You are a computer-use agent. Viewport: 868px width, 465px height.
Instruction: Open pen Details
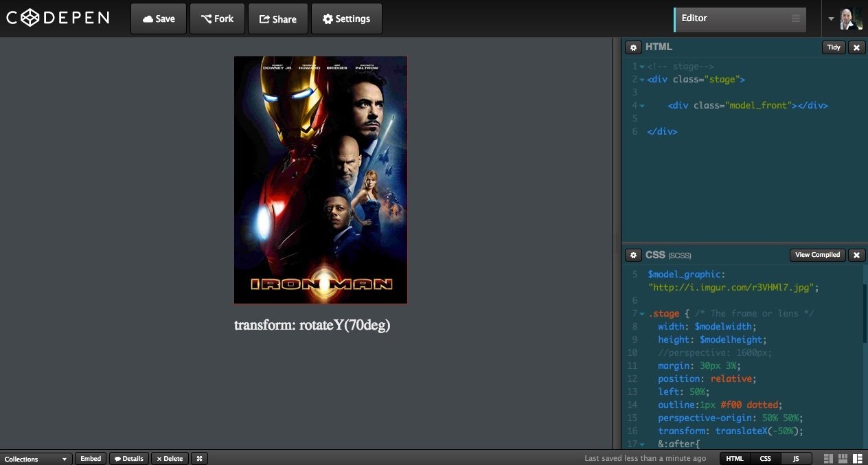click(x=128, y=459)
